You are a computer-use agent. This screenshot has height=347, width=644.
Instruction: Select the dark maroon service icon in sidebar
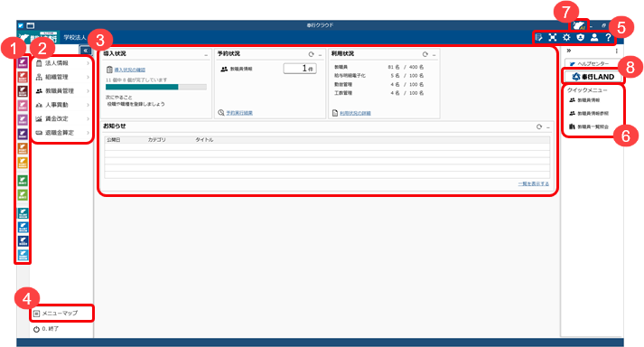click(x=23, y=91)
